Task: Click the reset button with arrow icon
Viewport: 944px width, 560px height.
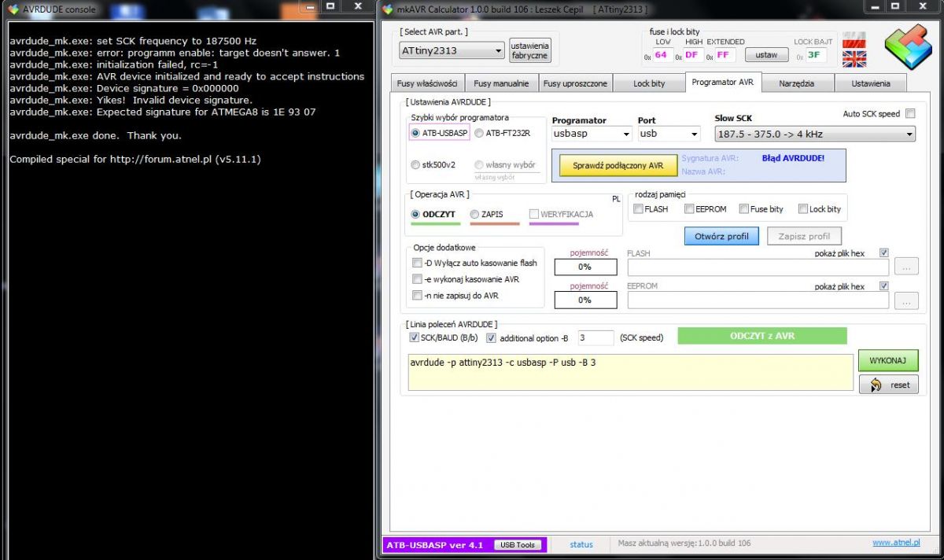Action: click(888, 385)
